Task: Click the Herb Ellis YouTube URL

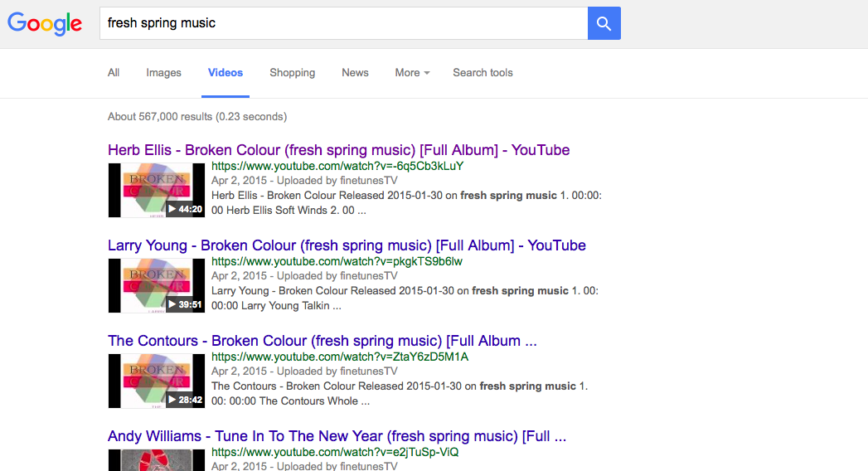Action: coord(337,166)
